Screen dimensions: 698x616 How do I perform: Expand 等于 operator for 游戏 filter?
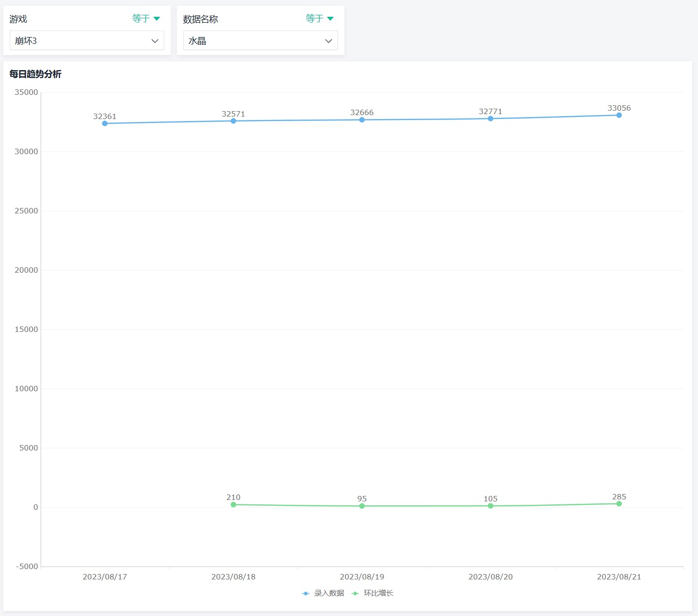pos(146,19)
